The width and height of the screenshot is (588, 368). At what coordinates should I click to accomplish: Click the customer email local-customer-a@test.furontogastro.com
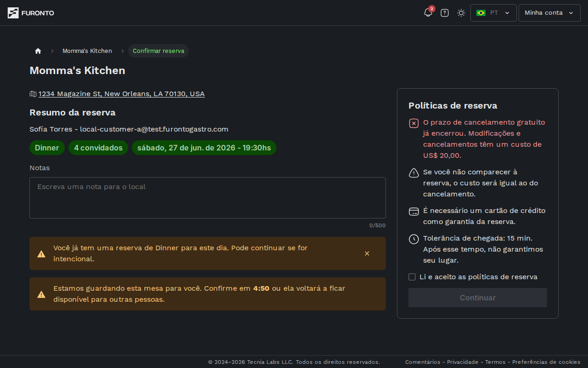tap(154, 129)
